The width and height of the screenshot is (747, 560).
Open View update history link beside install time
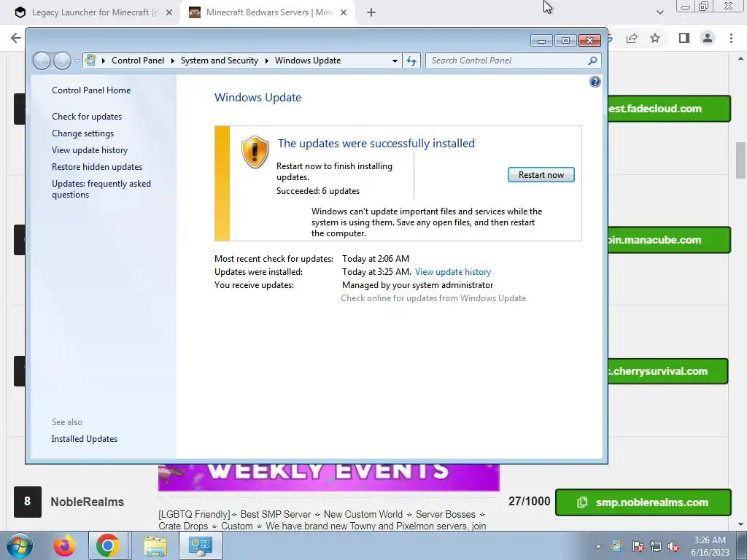point(452,272)
